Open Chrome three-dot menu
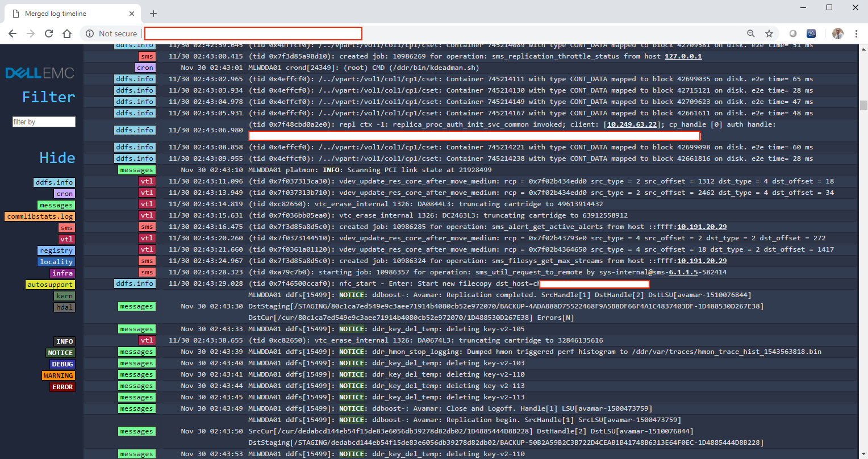 tap(856, 34)
